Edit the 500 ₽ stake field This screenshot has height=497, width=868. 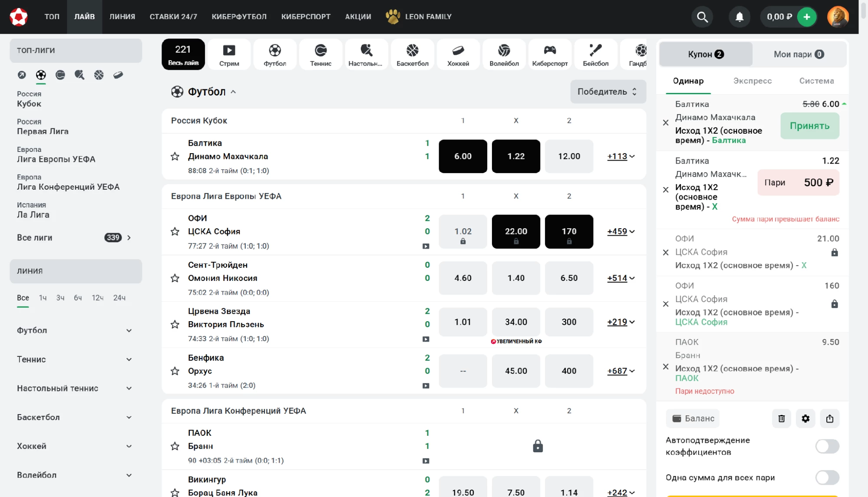coord(798,182)
